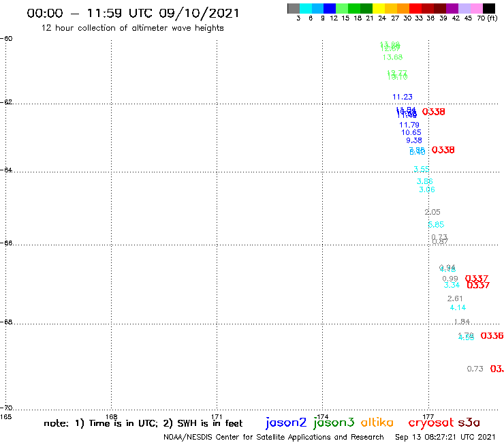Click the 'cryosat' legend label
The height and width of the screenshot is (443, 504).
(431, 423)
